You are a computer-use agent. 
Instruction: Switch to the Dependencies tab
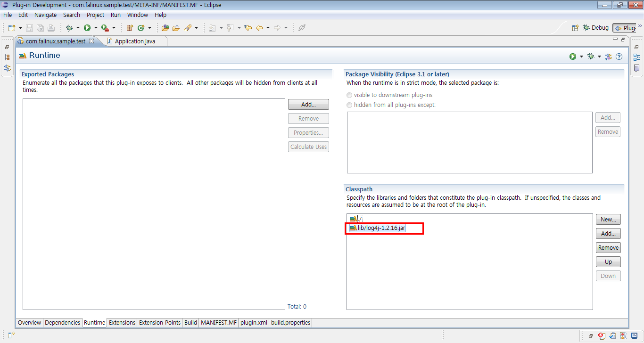tap(62, 323)
